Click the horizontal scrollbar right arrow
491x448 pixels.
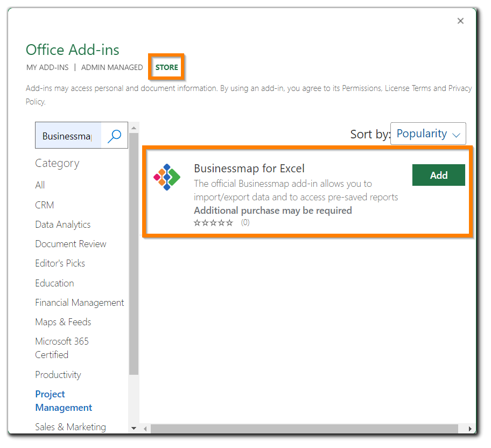(469, 429)
